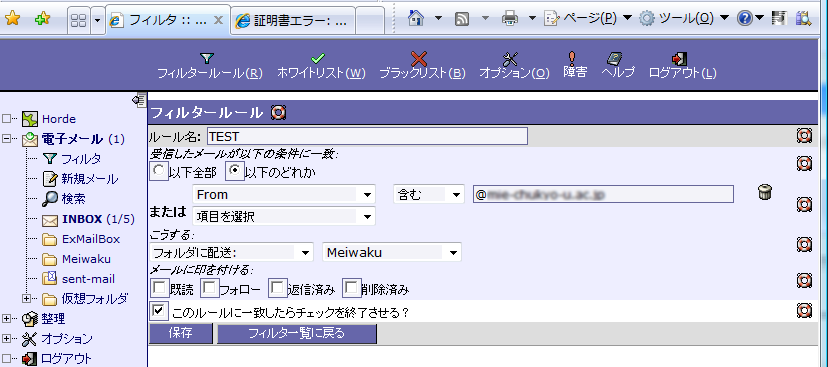Screen dimensions: 828x367
Task: Click the 保存 button
Action: click(181, 333)
